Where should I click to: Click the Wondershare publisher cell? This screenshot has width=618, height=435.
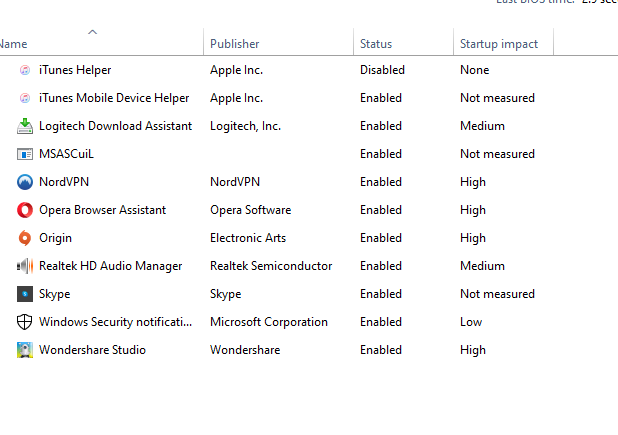(x=245, y=350)
